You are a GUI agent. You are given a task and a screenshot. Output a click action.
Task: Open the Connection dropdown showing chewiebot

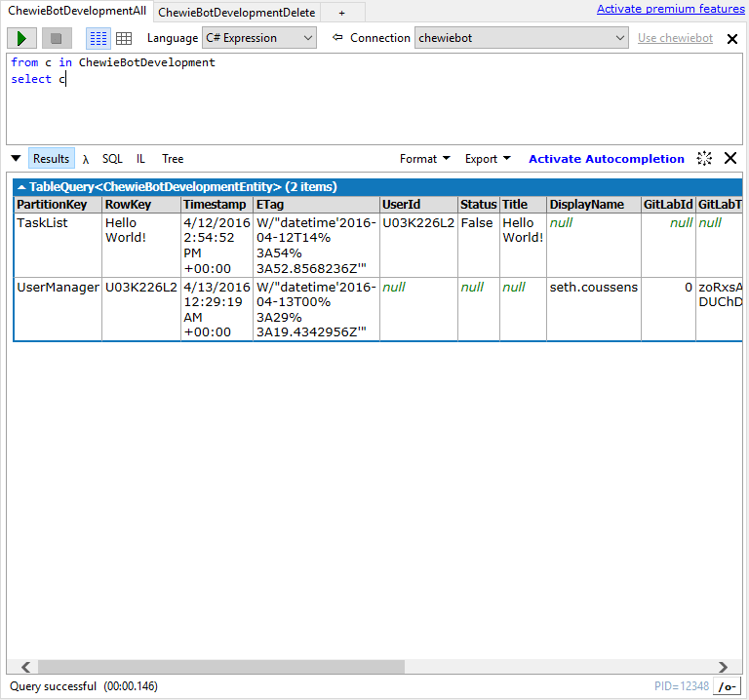pyautogui.click(x=522, y=38)
